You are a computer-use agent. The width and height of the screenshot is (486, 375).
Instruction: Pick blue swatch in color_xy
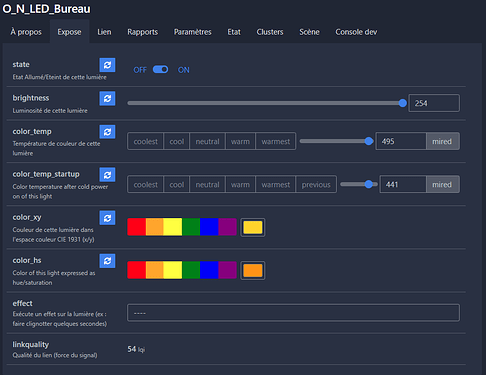209,227
